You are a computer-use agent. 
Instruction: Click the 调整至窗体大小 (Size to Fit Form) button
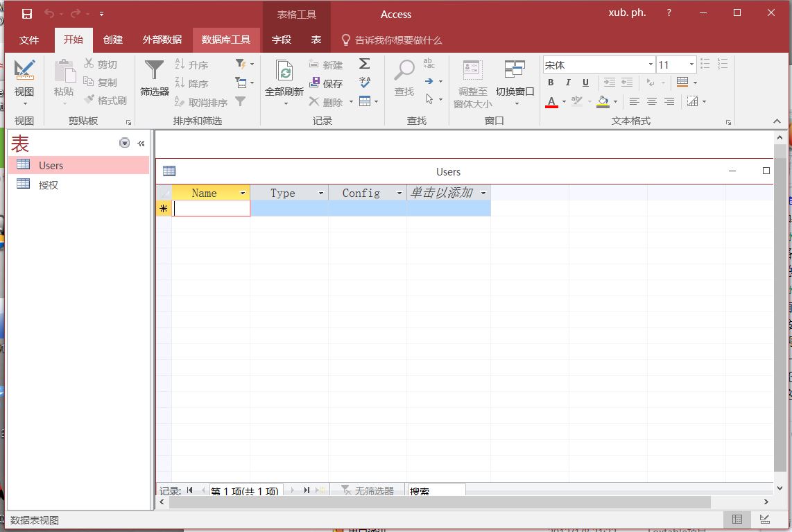473,83
